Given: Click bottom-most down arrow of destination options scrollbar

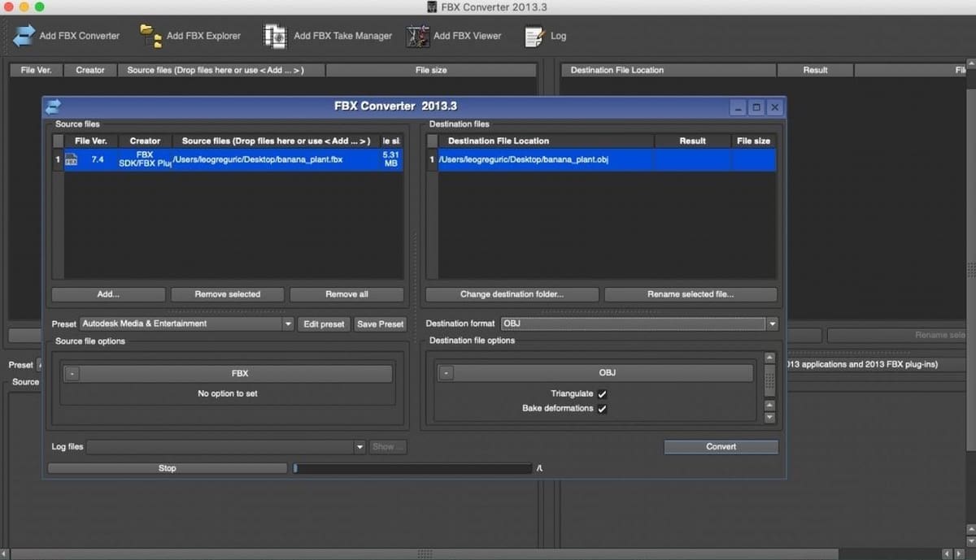Looking at the screenshot, I should click(x=769, y=418).
